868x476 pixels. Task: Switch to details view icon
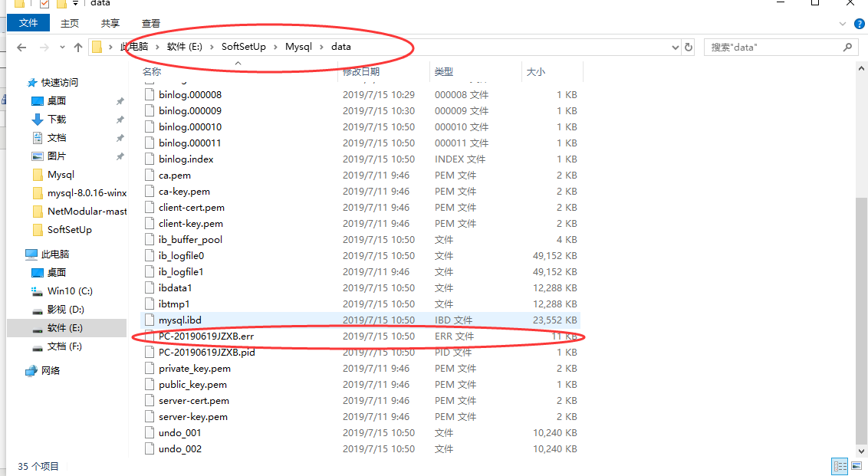840,466
